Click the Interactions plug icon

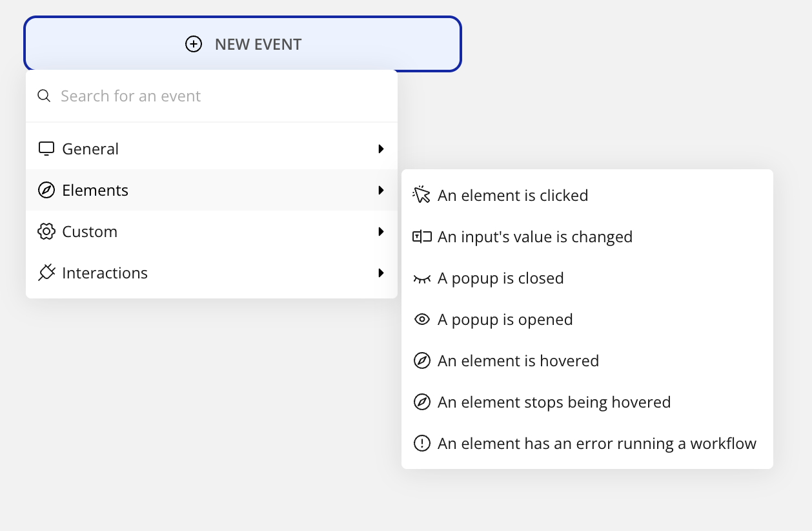46,273
